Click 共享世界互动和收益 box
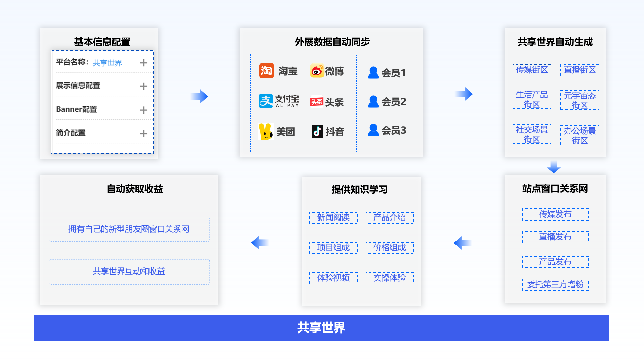The width and height of the screenshot is (644, 362). [x=129, y=271]
